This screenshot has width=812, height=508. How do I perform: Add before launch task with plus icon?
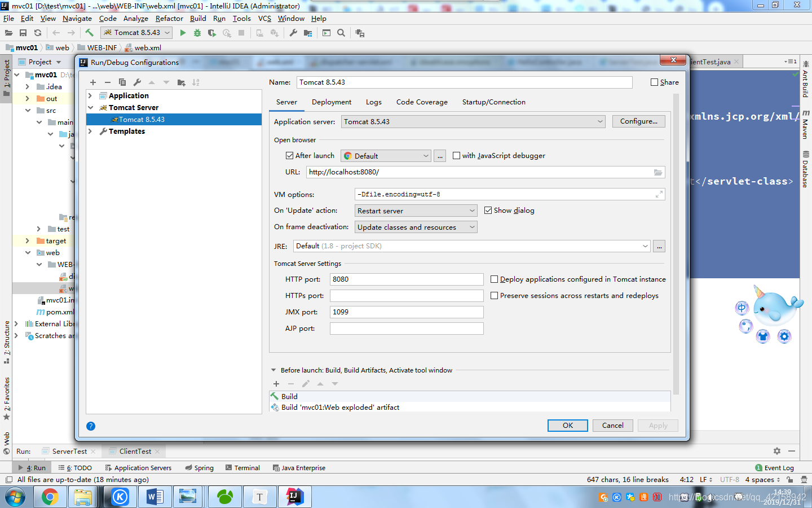[276, 384]
